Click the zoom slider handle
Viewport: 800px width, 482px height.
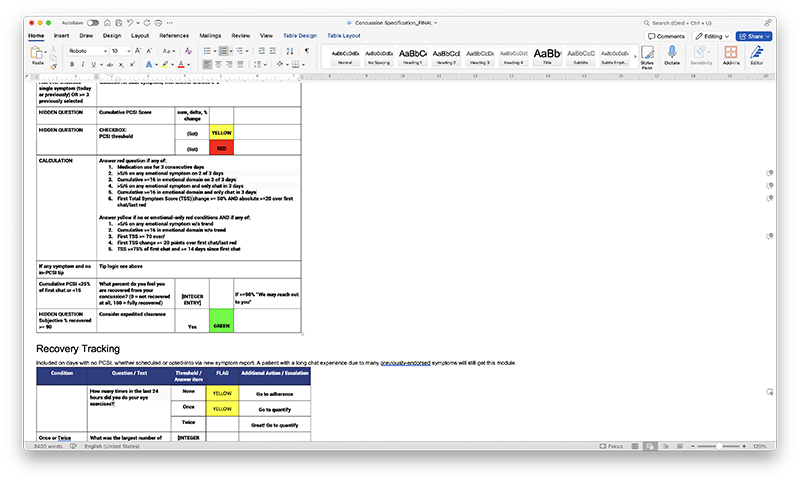point(718,446)
